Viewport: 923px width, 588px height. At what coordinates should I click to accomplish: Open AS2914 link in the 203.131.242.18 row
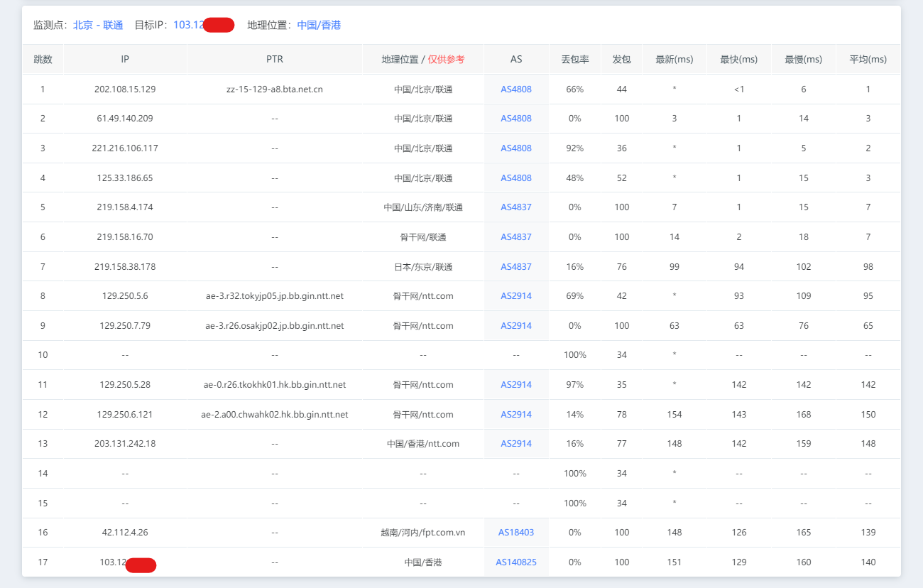point(516,444)
